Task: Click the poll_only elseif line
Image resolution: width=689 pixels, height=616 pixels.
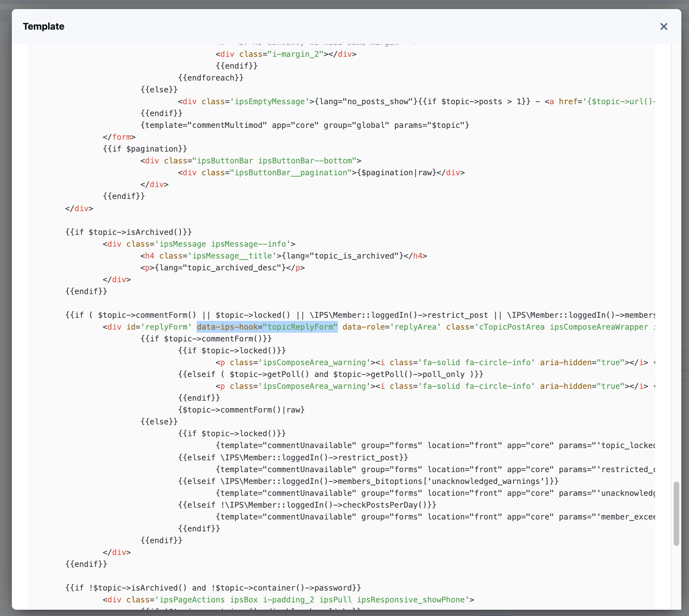Action: tap(331, 374)
